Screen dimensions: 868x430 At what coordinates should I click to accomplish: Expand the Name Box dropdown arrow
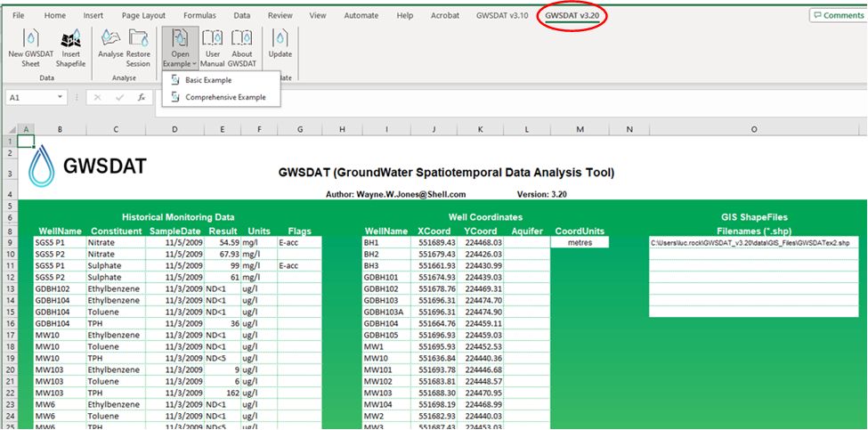(x=60, y=97)
